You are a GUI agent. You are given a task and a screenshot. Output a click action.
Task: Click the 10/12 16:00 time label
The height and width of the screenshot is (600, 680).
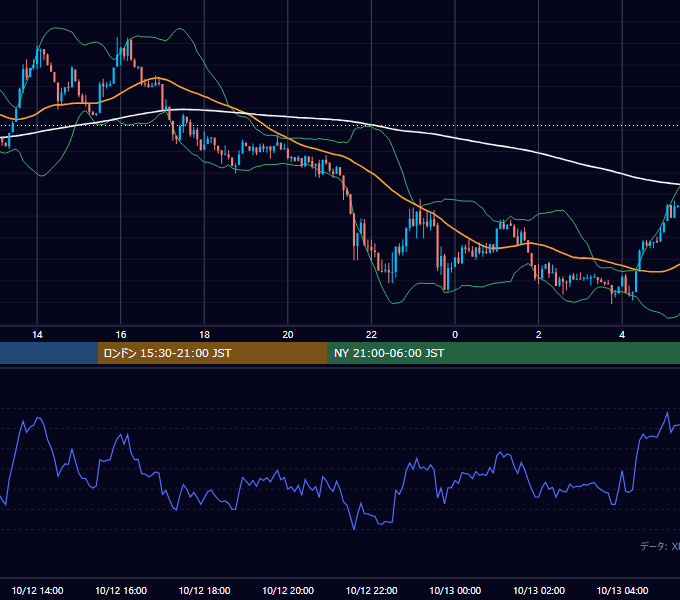[x=121, y=590]
